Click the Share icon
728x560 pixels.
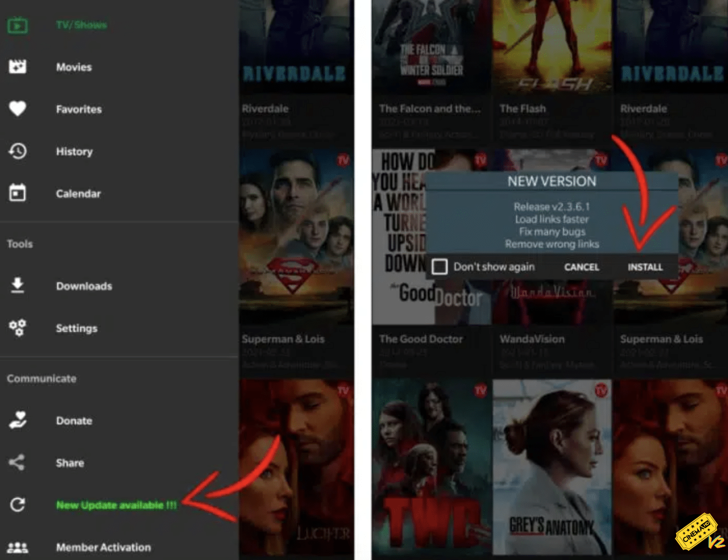coord(17,462)
